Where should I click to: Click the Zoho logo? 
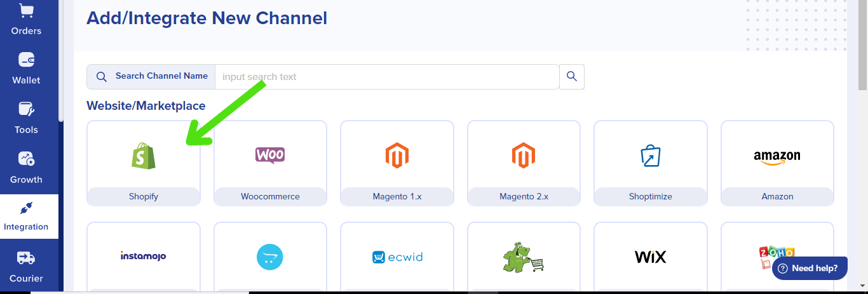tap(777, 257)
